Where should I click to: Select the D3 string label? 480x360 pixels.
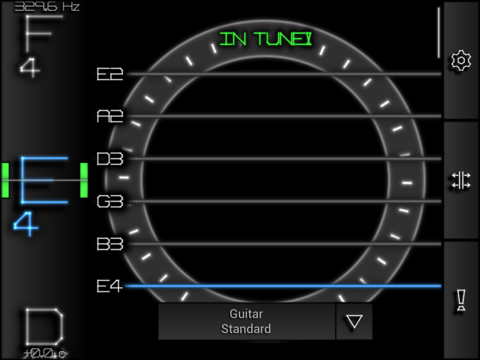click(x=110, y=159)
